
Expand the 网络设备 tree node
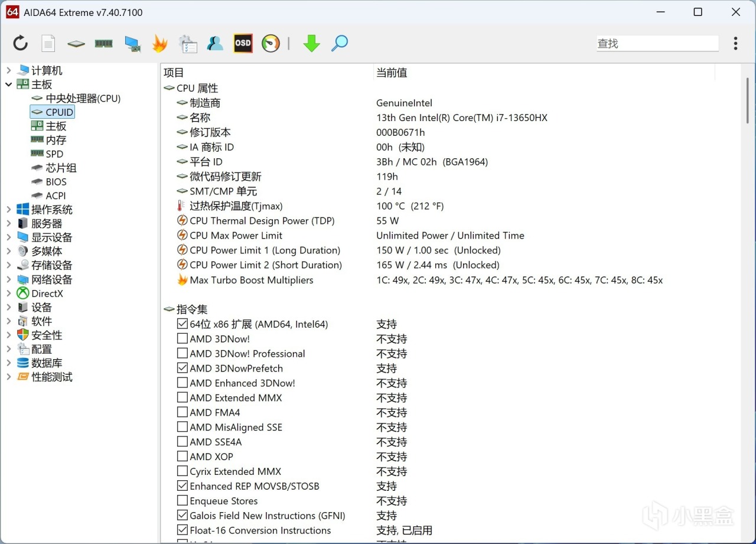(8, 279)
